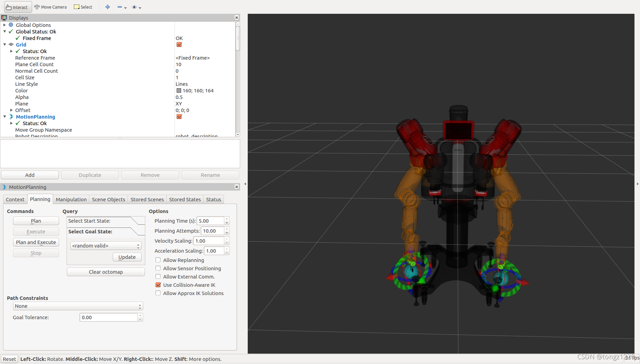Click the Goal Tolerance input field

coord(109,317)
